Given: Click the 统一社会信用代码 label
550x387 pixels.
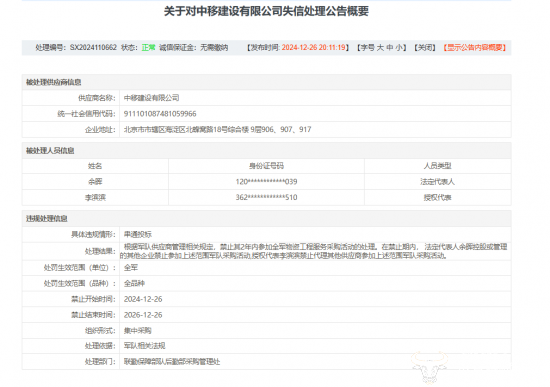Looking at the screenshot, I should pyautogui.click(x=86, y=114).
